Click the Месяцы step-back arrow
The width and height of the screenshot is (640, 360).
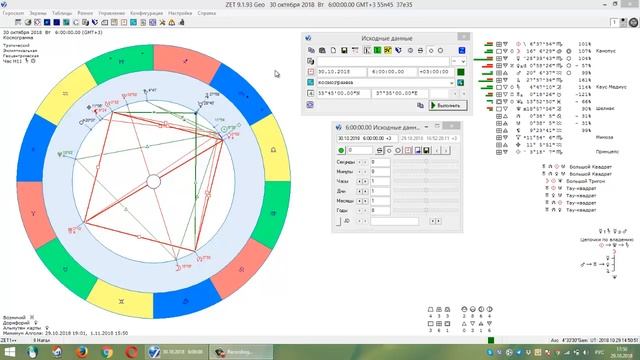click(x=360, y=201)
